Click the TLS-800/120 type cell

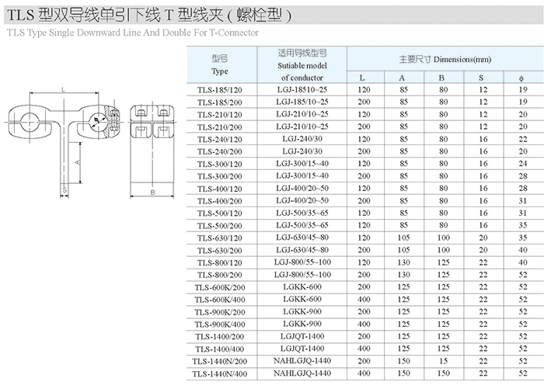pyautogui.click(x=219, y=262)
